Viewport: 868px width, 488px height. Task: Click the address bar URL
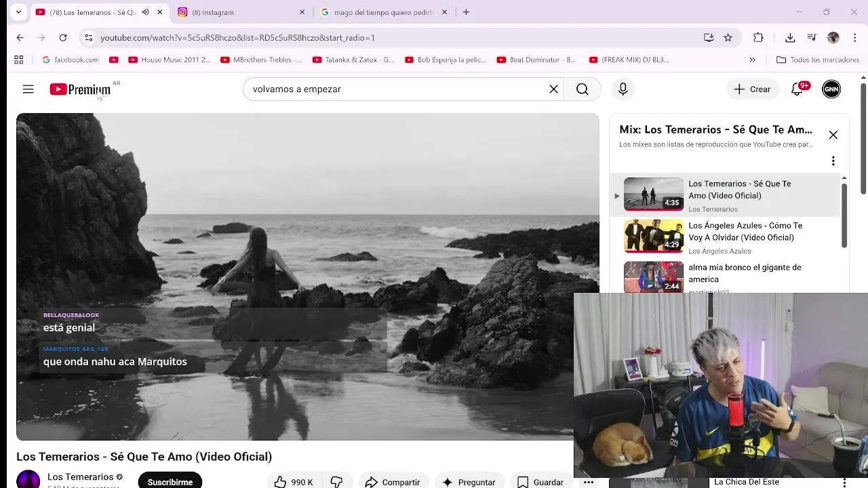[x=237, y=38]
